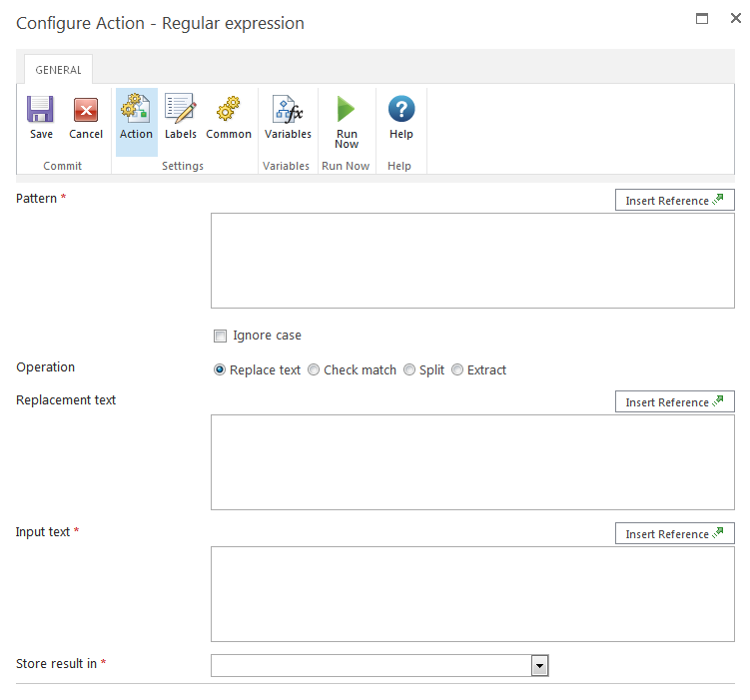Click Insert Reference for Replacement text
This screenshot has width=750, height=700.
(674, 402)
